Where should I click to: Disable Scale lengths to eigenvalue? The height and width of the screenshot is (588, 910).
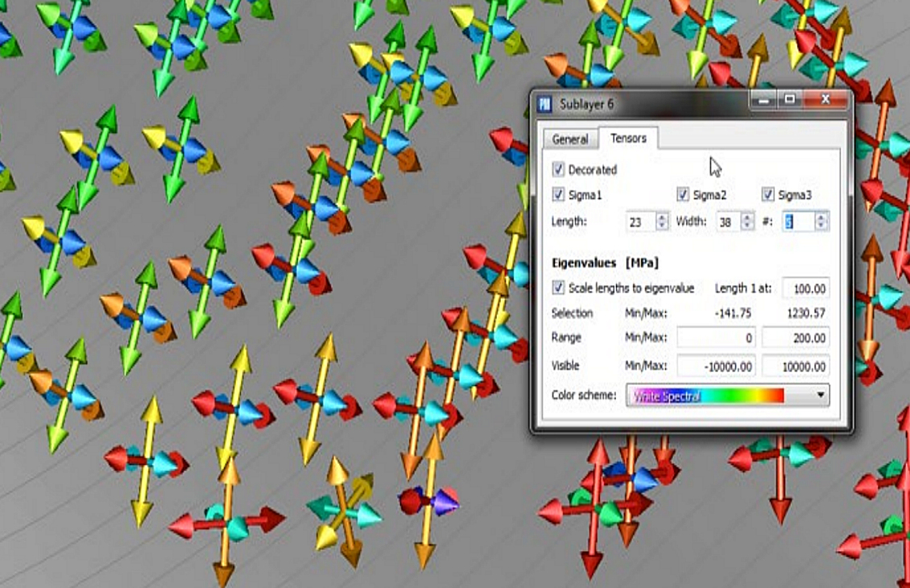click(x=559, y=288)
